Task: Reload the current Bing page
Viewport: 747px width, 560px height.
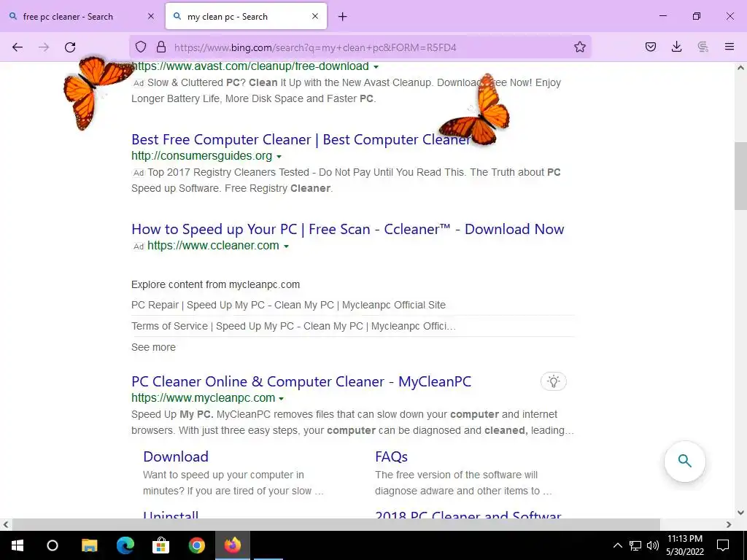Action: [x=70, y=47]
